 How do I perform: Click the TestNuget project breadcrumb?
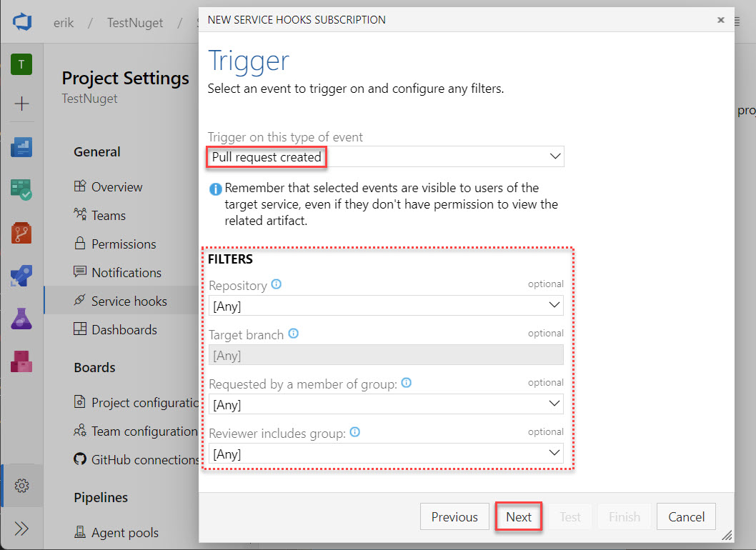click(135, 23)
